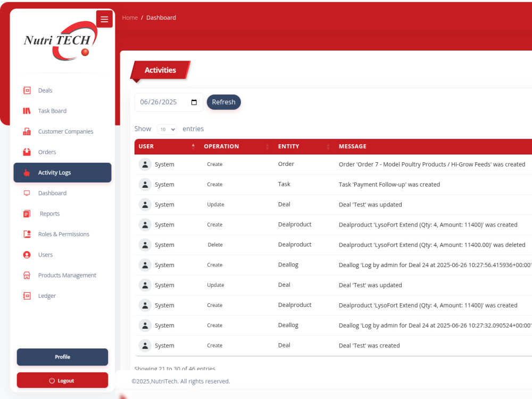The width and height of the screenshot is (532, 399).
Task: Select the Order 7 Model Poultry message
Action: pyautogui.click(x=431, y=164)
